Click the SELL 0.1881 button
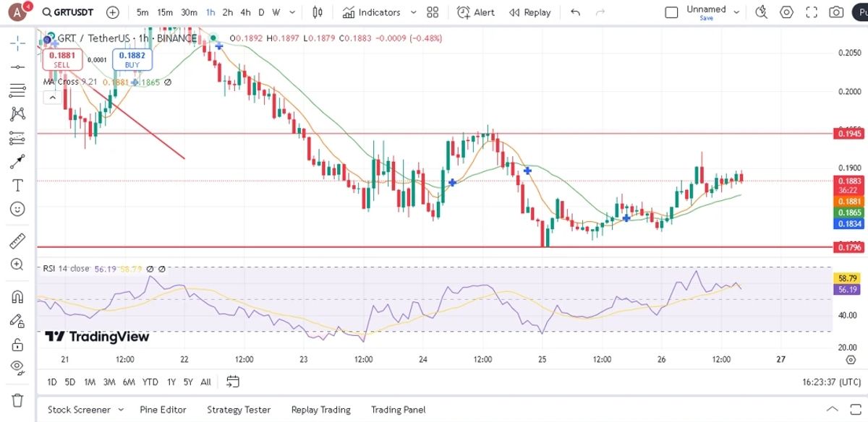 point(61,59)
